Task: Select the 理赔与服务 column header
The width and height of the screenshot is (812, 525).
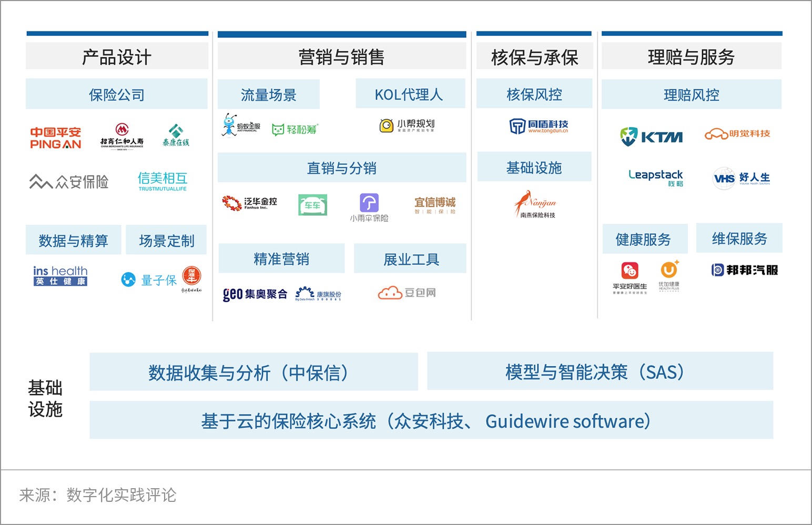Action: coord(692,56)
